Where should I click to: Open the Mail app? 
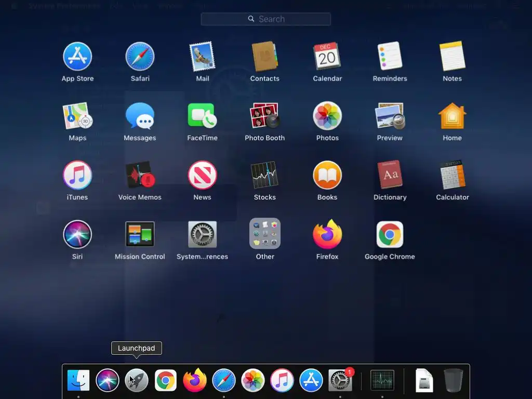pyautogui.click(x=202, y=56)
